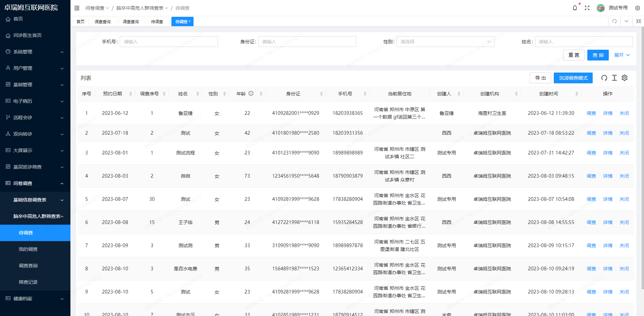Toggle sorting on the 姓名 column
This screenshot has height=316, width=644.
click(x=197, y=94)
